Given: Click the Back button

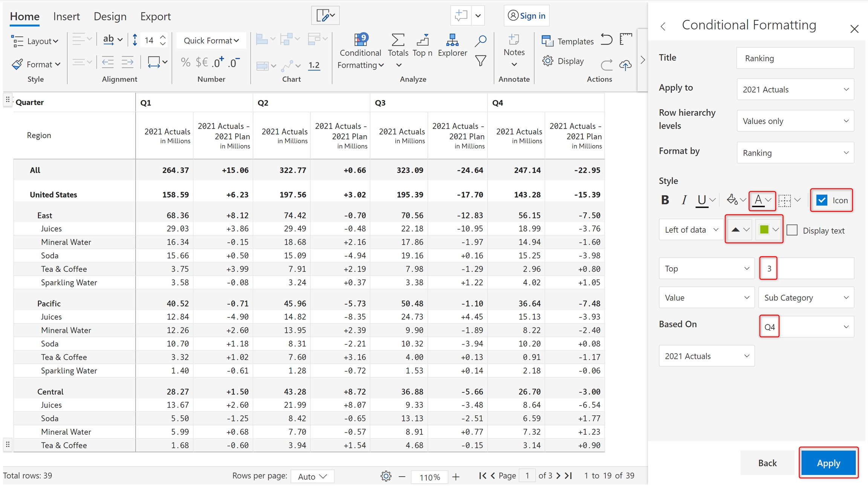Looking at the screenshot, I should coord(767,463).
